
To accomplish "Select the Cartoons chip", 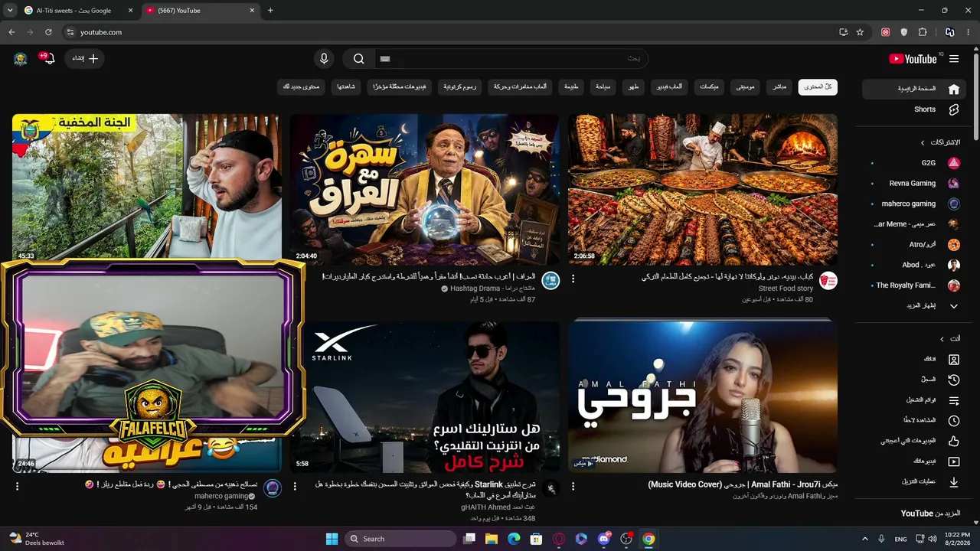I will point(460,87).
